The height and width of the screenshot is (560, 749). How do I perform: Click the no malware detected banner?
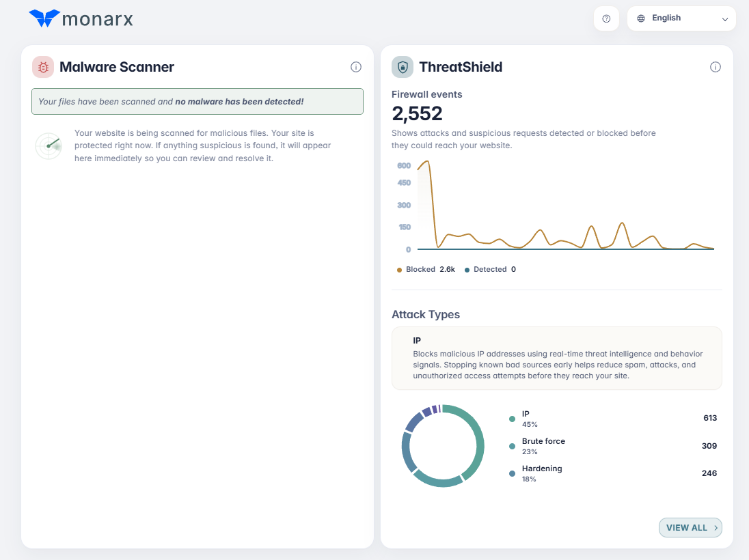(x=198, y=101)
